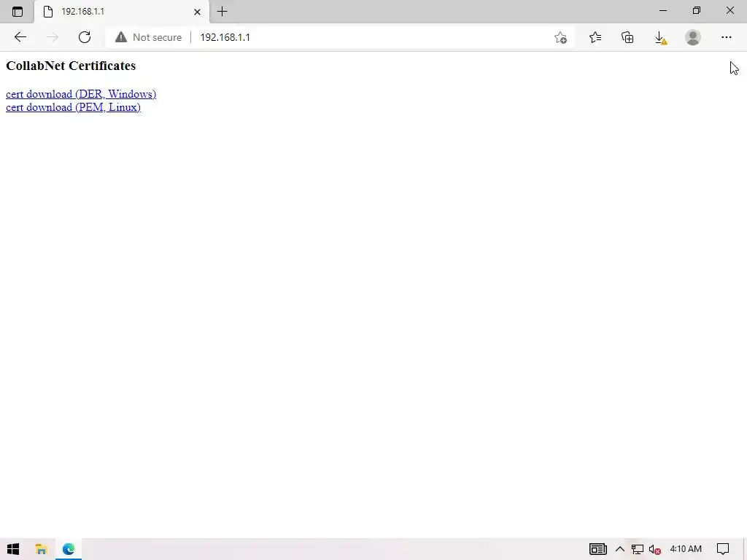This screenshot has width=747, height=560.
Task: Restore down the Edge browser window
Action: [697, 10]
